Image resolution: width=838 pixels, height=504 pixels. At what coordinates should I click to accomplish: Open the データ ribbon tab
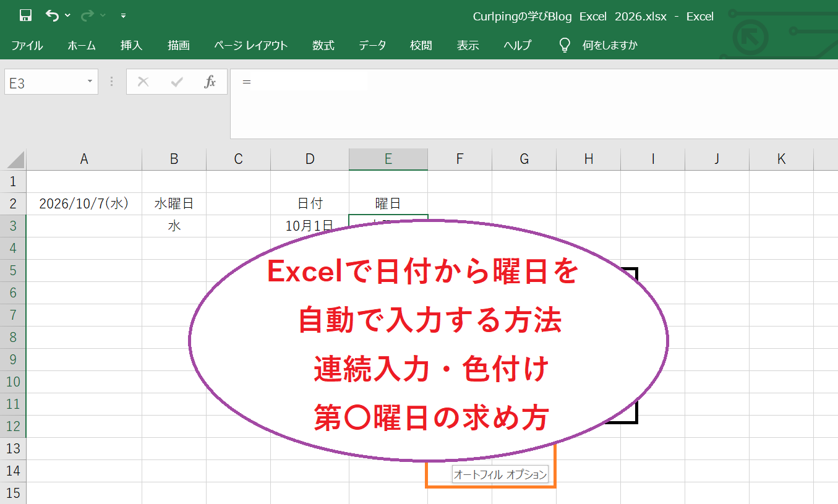tap(372, 45)
